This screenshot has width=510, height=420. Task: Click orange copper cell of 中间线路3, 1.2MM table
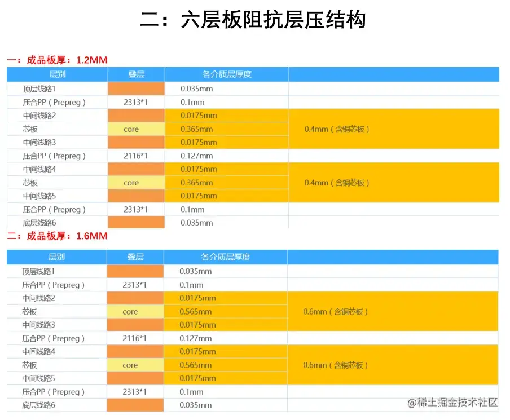pyautogui.click(x=137, y=143)
